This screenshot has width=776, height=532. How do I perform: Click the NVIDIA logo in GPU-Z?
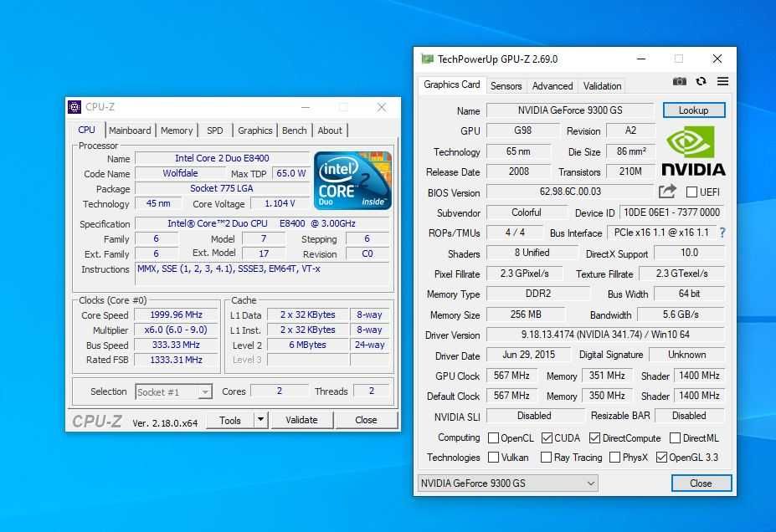[x=693, y=151]
